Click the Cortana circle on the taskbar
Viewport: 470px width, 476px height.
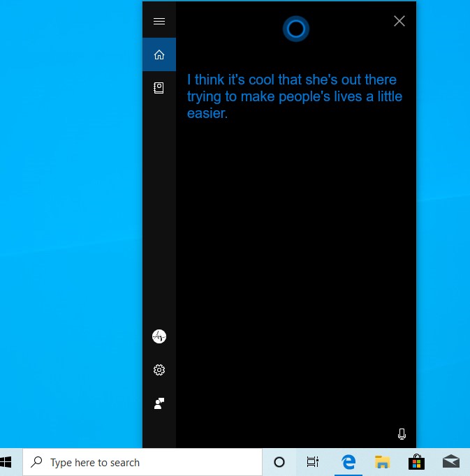click(279, 462)
